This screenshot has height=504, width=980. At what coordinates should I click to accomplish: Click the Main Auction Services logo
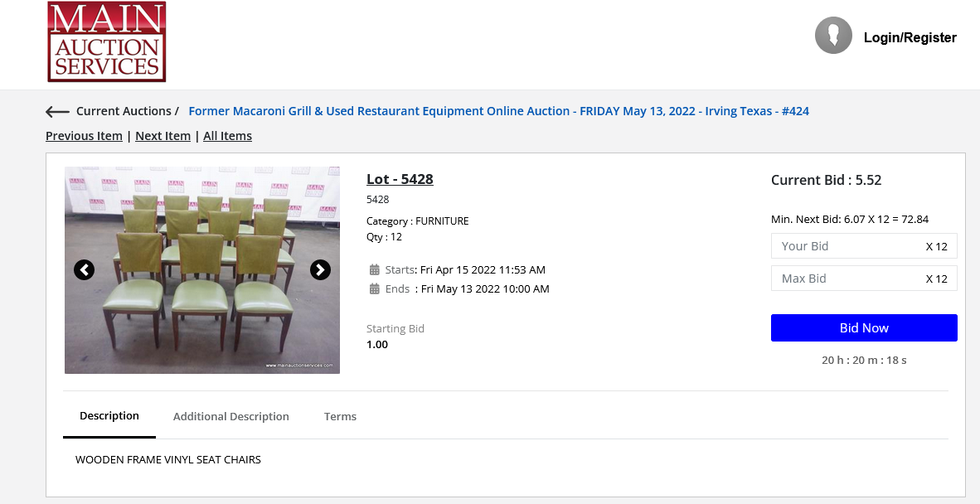pyautogui.click(x=106, y=41)
